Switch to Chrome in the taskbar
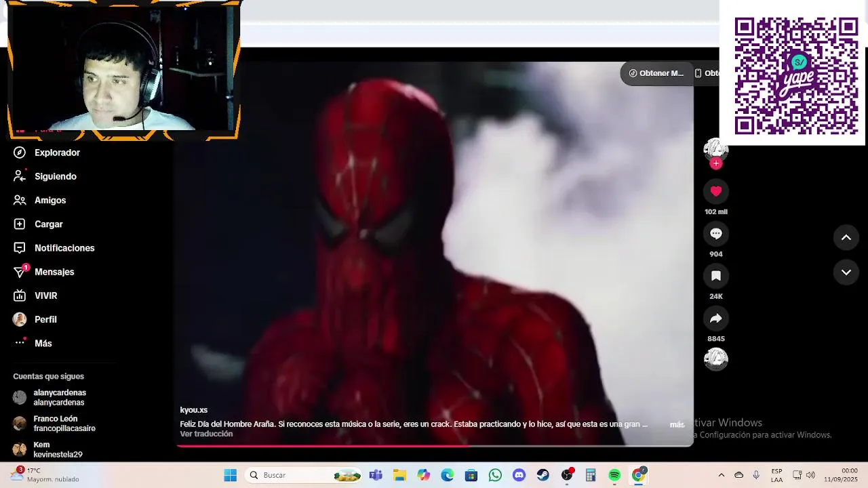 pos(638,475)
